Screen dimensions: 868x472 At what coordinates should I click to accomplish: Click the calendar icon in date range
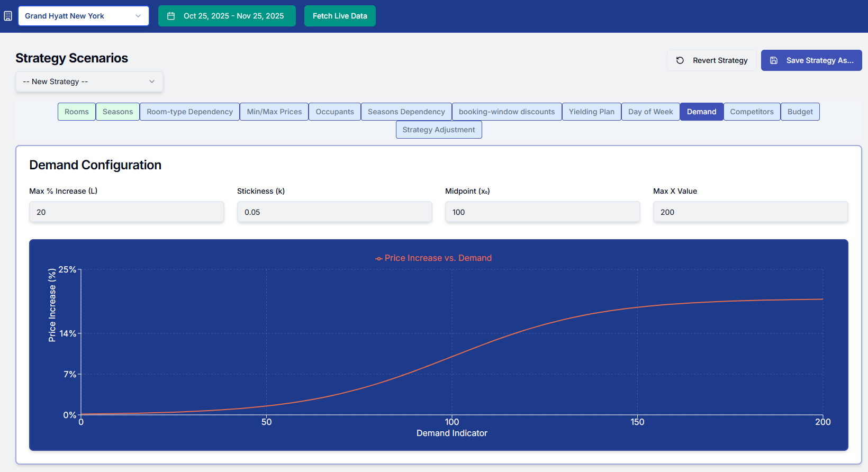tap(171, 16)
